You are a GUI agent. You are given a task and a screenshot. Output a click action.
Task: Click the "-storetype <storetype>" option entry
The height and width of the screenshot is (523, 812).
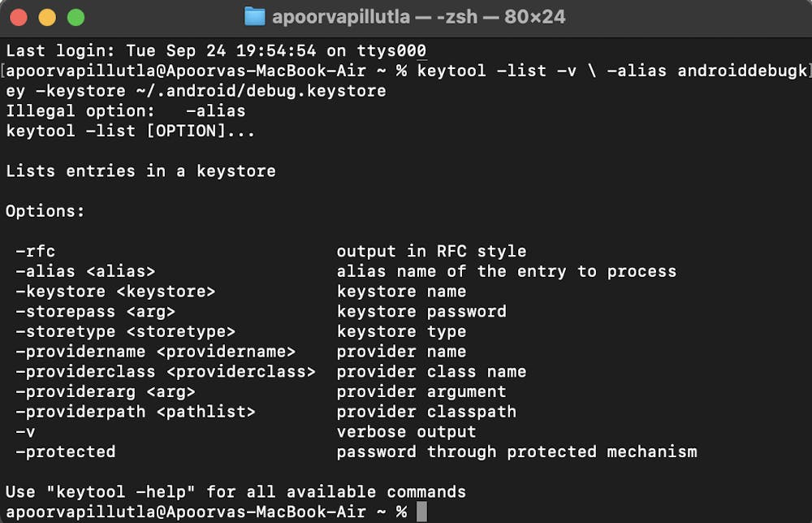pyautogui.click(x=125, y=331)
